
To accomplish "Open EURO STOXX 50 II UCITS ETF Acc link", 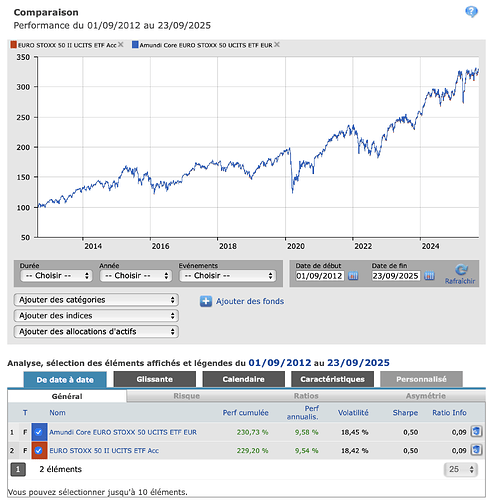I will pyautogui.click(x=104, y=451).
